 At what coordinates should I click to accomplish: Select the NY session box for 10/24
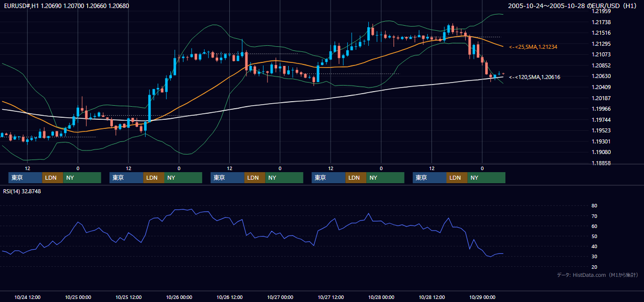coord(82,178)
